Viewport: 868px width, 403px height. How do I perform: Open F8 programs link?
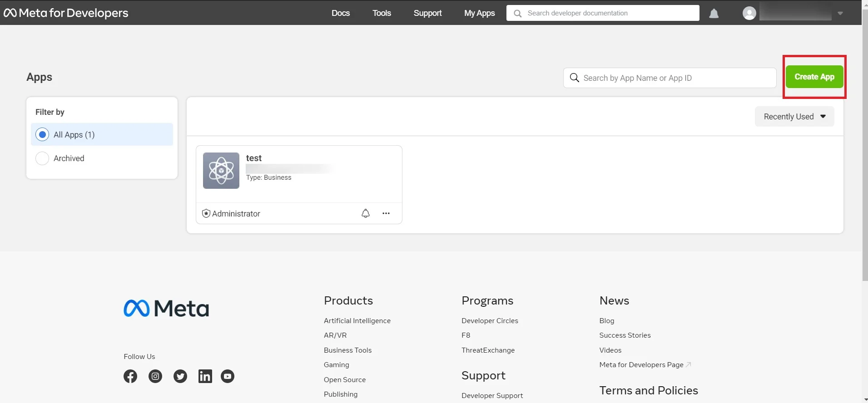tap(466, 335)
